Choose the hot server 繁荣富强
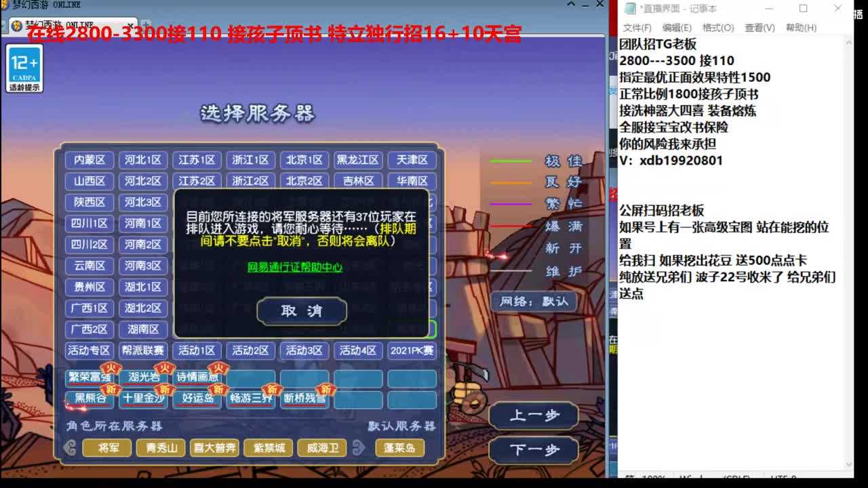868x488 pixels. 90,378
